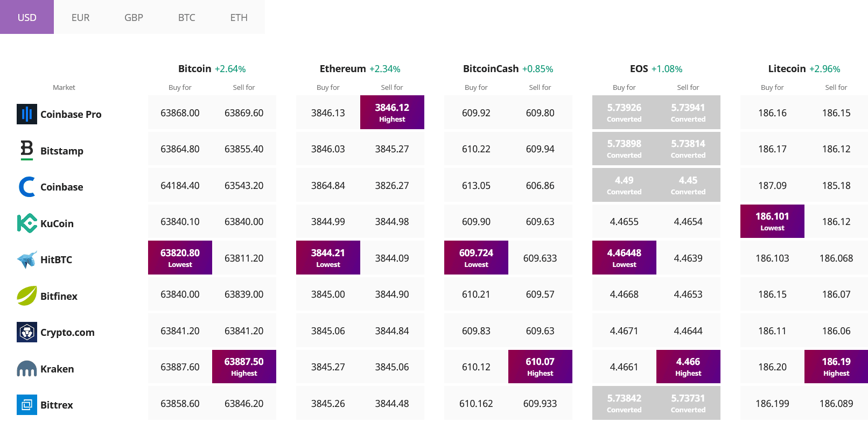Click the Bittrex blue square logo
Viewport: 868px width, 422px height.
(27, 405)
